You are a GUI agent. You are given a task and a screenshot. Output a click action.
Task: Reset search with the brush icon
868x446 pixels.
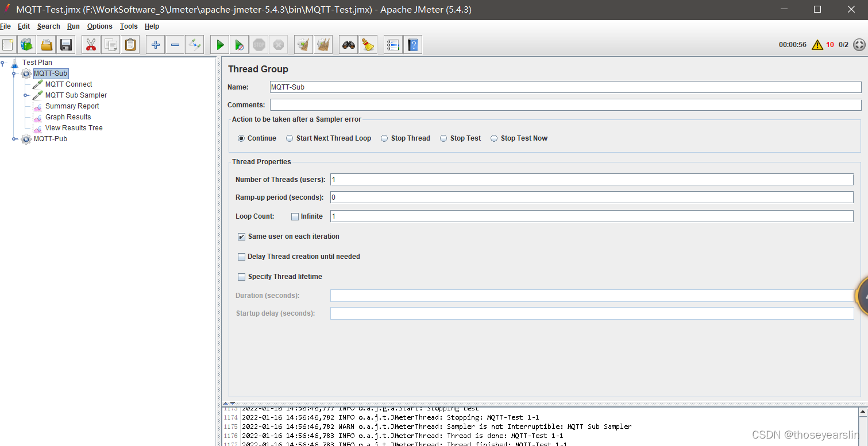tap(368, 44)
